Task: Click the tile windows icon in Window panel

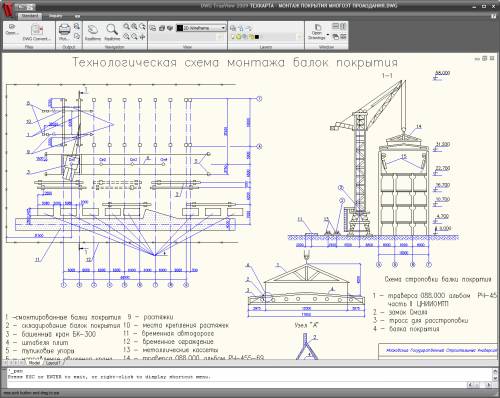Action: coord(335,26)
